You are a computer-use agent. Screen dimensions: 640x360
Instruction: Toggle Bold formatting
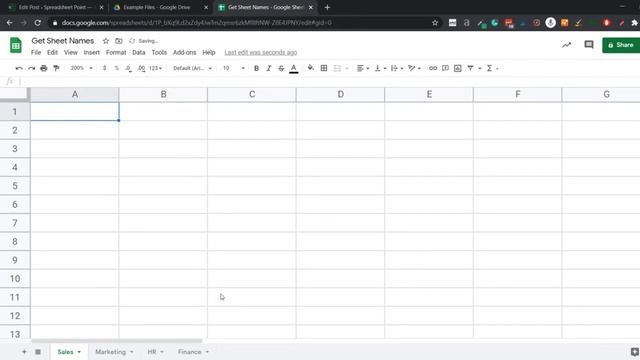click(256, 68)
